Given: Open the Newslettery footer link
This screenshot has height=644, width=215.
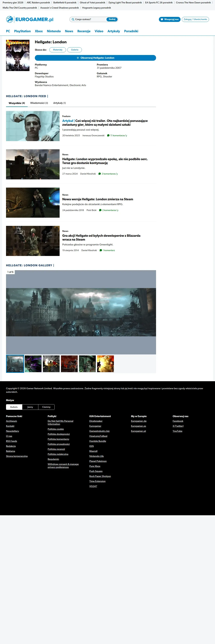Looking at the screenshot, I should click(13, 431).
